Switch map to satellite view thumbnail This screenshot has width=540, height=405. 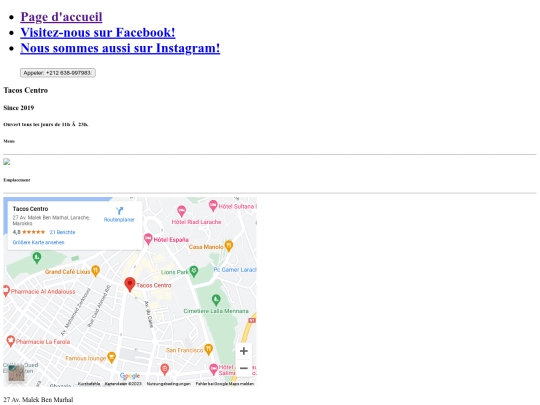click(16, 373)
